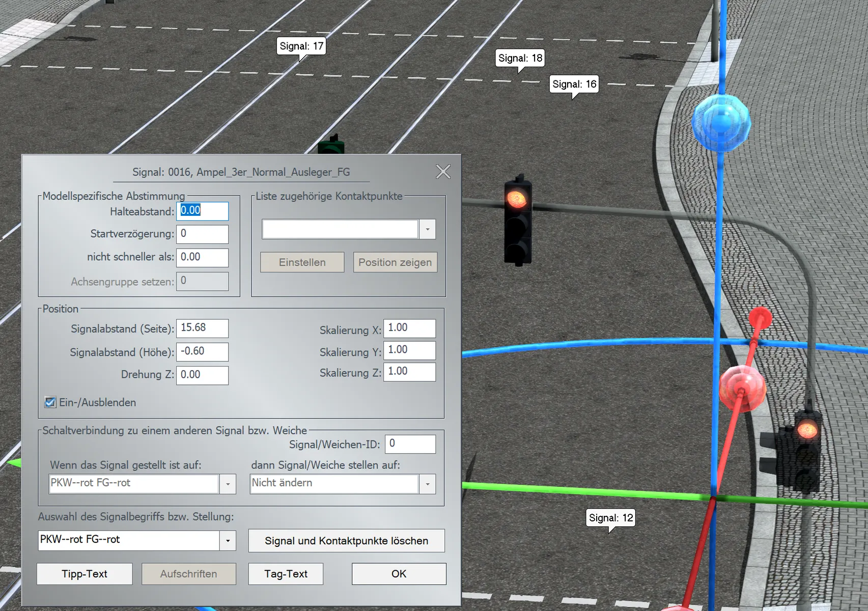Click the Skalierung Z field
868x611 pixels.
tap(409, 372)
